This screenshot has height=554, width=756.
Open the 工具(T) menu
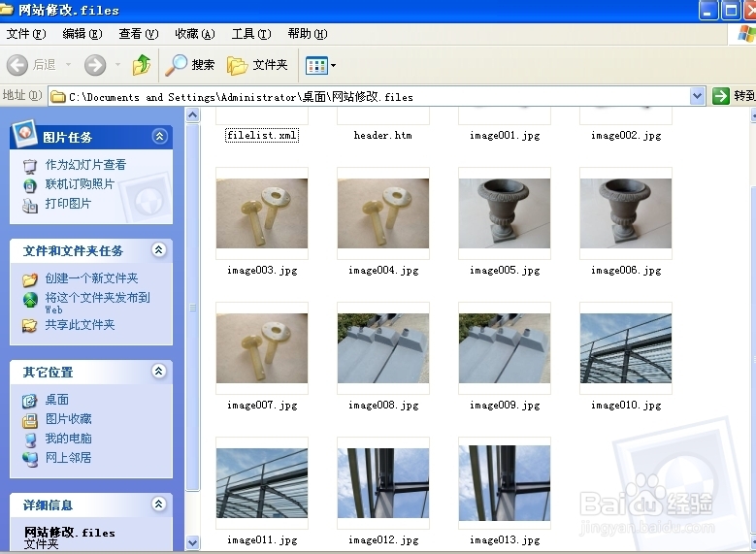(x=251, y=34)
